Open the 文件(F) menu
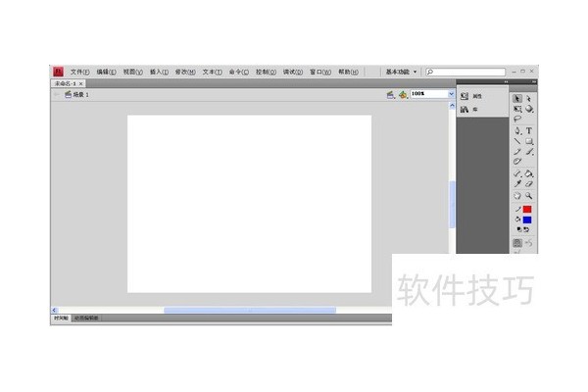Image resolution: width=588 pixels, height=392 pixels. pos(79,72)
